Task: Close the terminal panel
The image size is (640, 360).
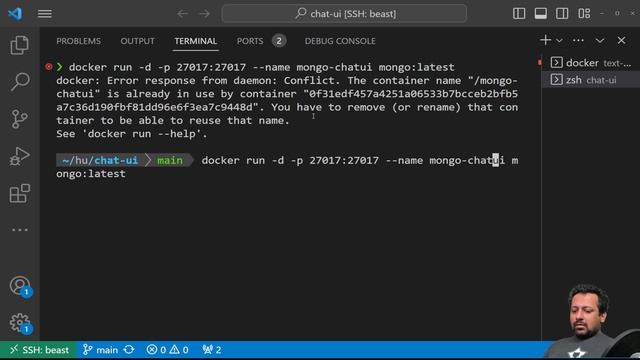Action: coord(621,40)
